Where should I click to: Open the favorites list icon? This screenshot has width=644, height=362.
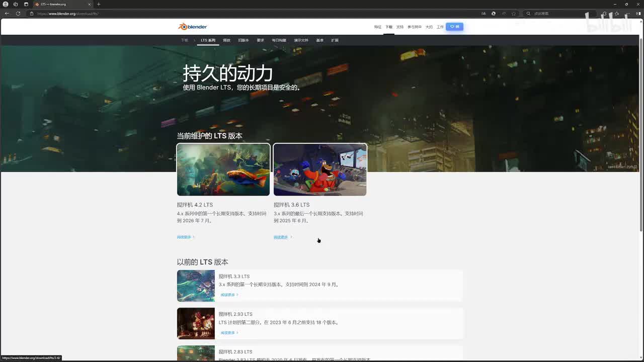617,14
